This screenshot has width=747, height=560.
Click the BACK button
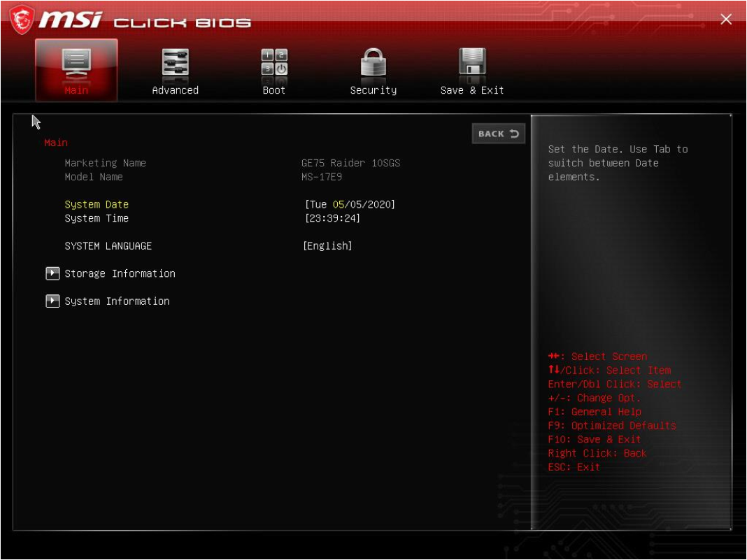pyautogui.click(x=498, y=134)
